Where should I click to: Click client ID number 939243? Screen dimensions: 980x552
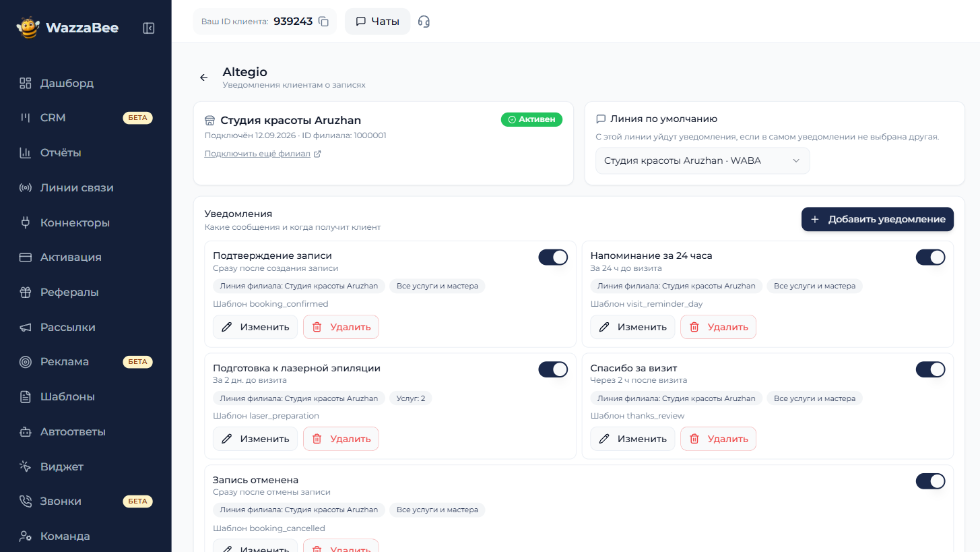coord(293,22)
